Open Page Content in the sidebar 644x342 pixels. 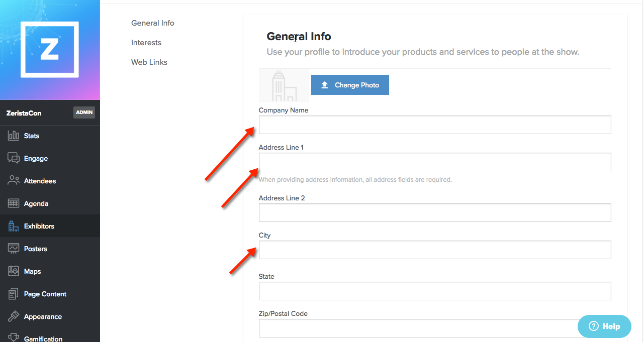[50, 294]
